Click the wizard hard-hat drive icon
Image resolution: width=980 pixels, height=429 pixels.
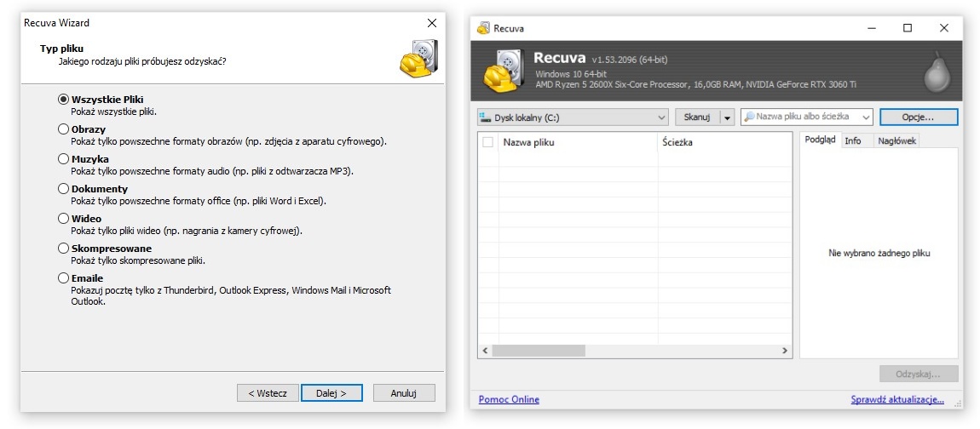click(418, 58)
